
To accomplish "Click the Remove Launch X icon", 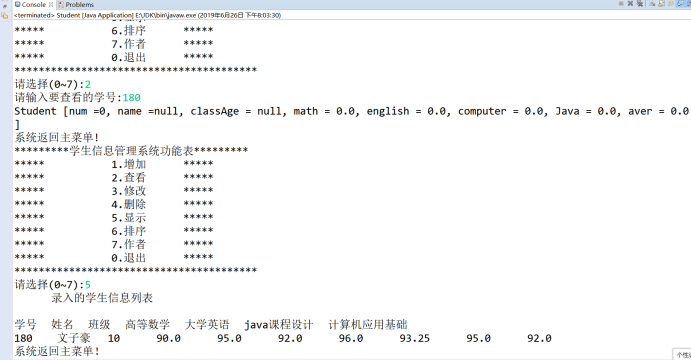I will (630, 4).
